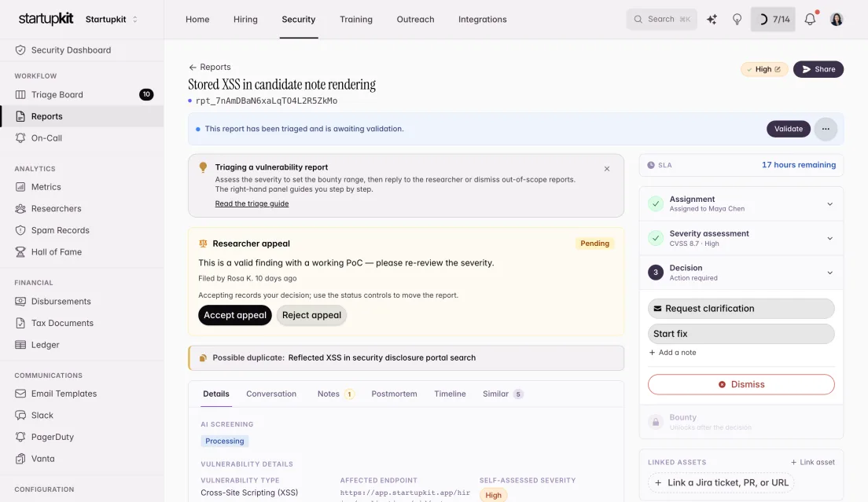Collapse the Decision step
Image resolution: width=868 pixels, height=502 pixels.
pyautogui.click(x=741, y=273)
